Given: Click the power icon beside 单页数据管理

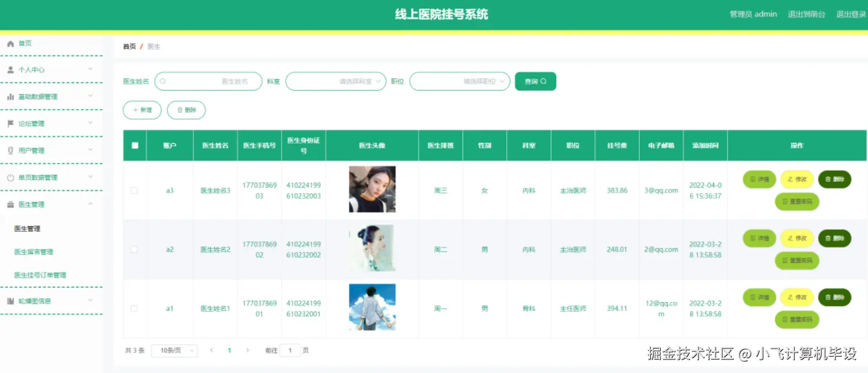Looking at the screenshot, I should 10,177.
